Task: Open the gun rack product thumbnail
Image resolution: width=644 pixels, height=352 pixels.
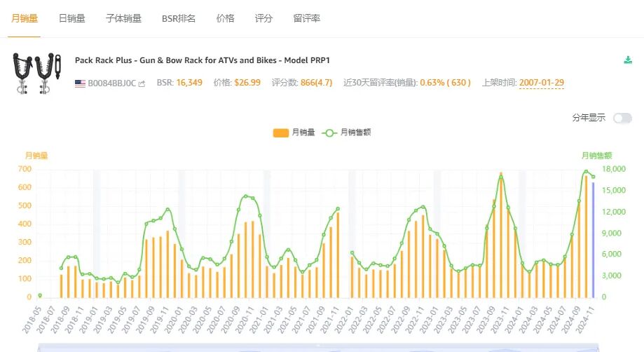Action: pyautogui.click(x=37, y=73)
